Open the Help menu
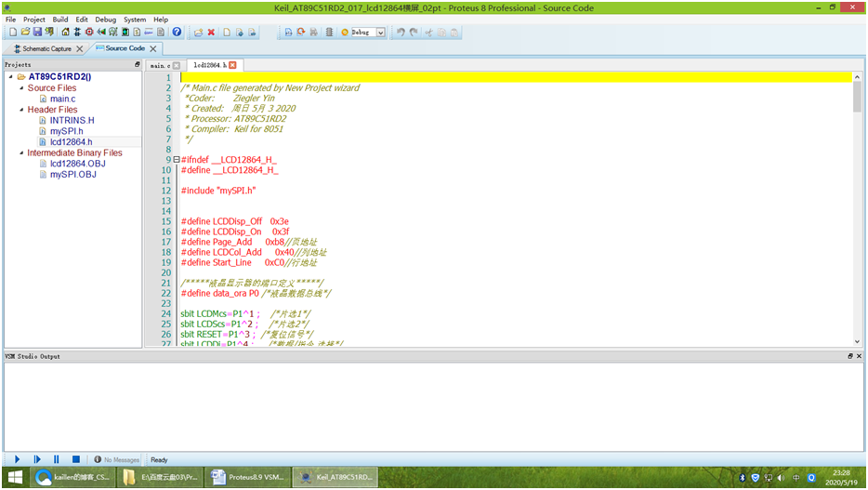Screen dimensions: 868x490 (x=161, y=20)
